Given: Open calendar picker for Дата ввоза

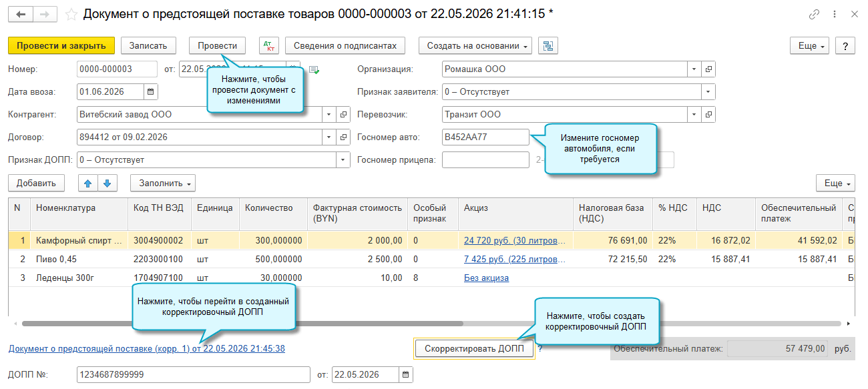Looking at the screenshot, I should pos(150,91).
